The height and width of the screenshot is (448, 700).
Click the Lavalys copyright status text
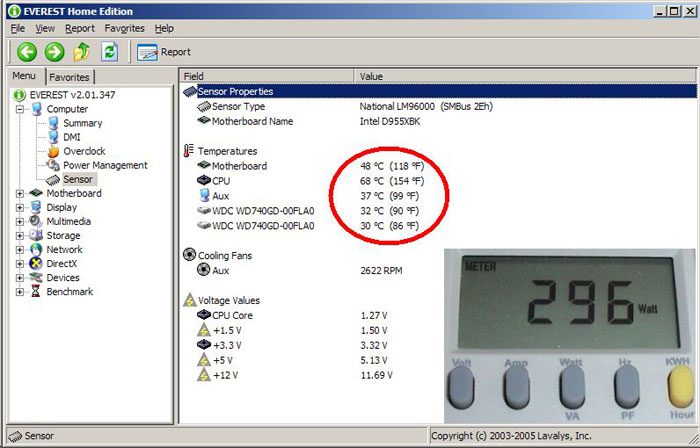[x=511, y=436]
